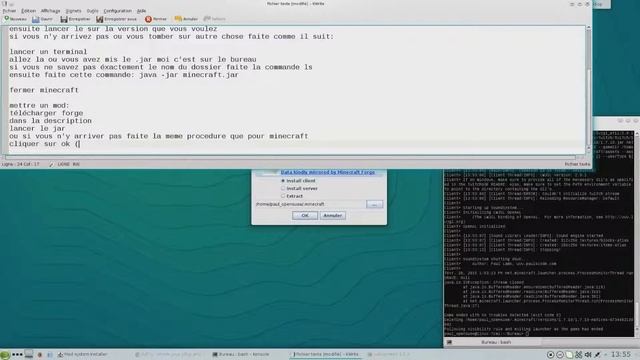Viewport: 640px width, 360px height.
Task: Click the clock showing 13:55
Action: [620, 354]
